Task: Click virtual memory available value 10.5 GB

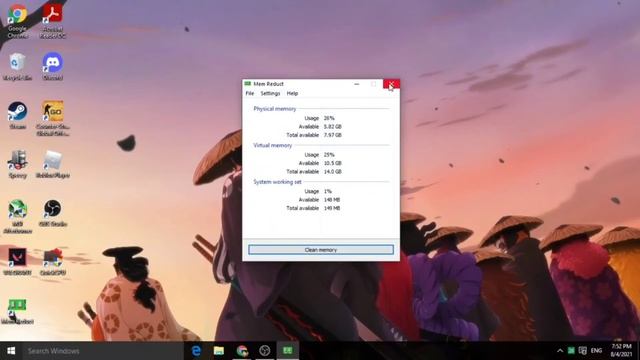Action: tap(333, 163)
